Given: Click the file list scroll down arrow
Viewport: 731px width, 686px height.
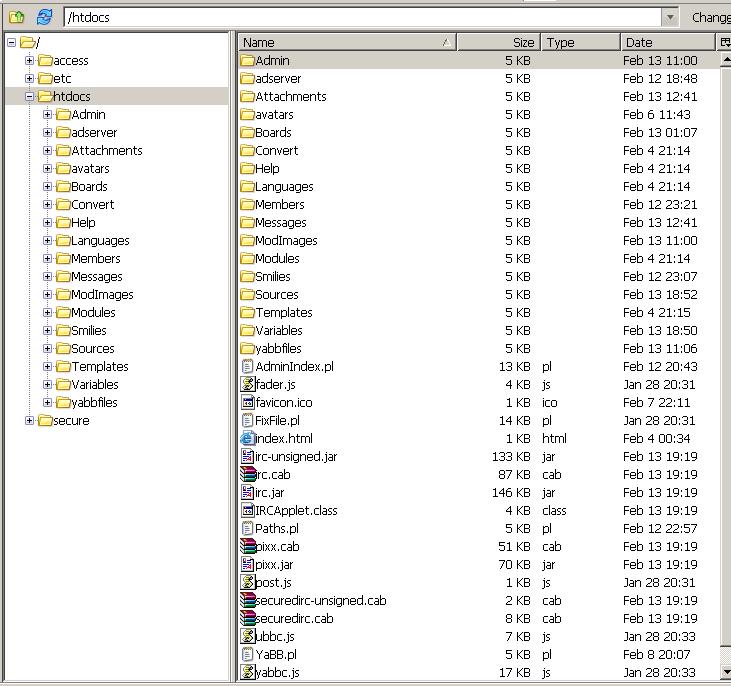Looking at the screenshot, I should pyautogui.click(x=725, y=672).
